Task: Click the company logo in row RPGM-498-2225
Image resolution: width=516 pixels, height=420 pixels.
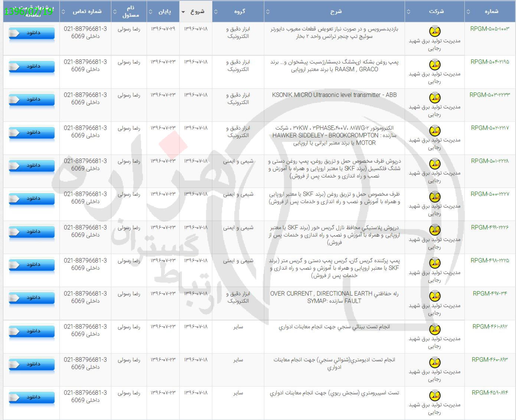Action: click(435, 263)
